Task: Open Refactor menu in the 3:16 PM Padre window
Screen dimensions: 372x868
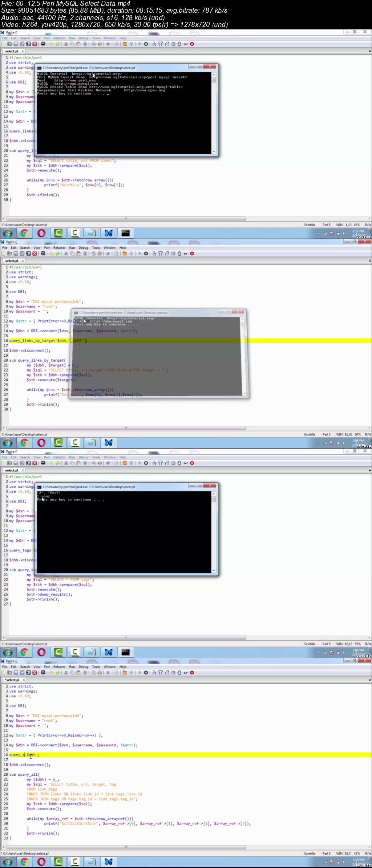Action: coord(59,667)
